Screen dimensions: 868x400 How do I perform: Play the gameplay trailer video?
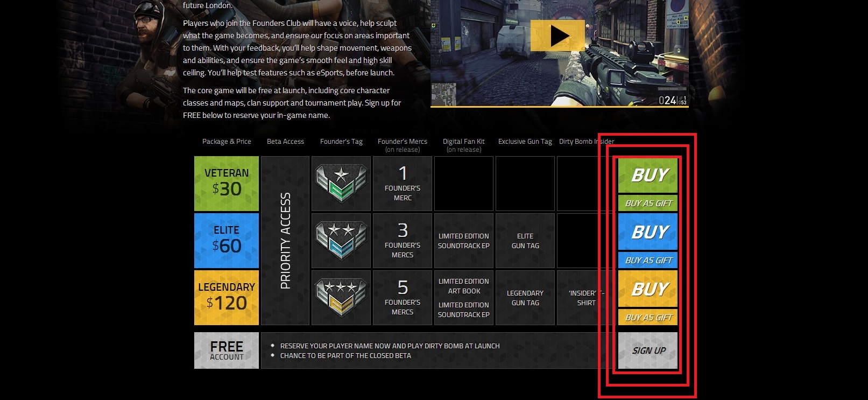(x=558, y=36)
